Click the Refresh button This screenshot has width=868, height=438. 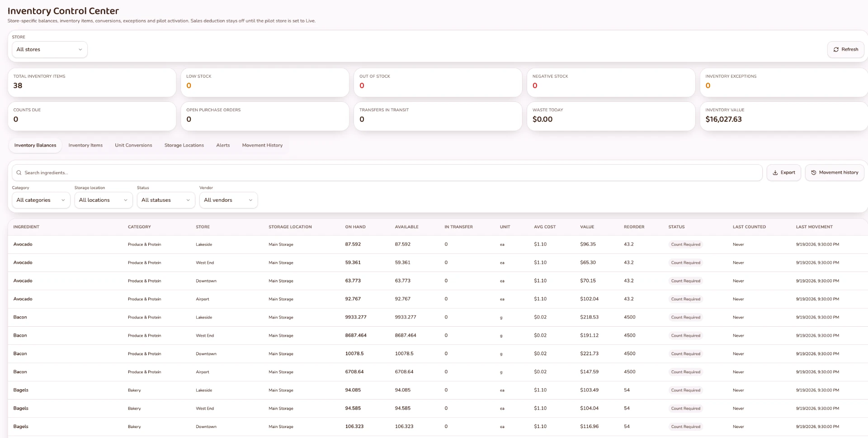click(845, 49)
